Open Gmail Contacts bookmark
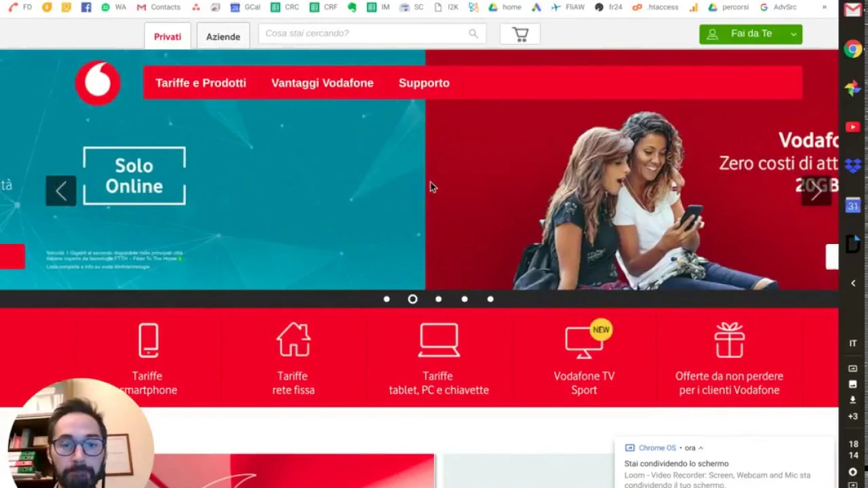The image size is (868, 488). (x=159, y=7)
